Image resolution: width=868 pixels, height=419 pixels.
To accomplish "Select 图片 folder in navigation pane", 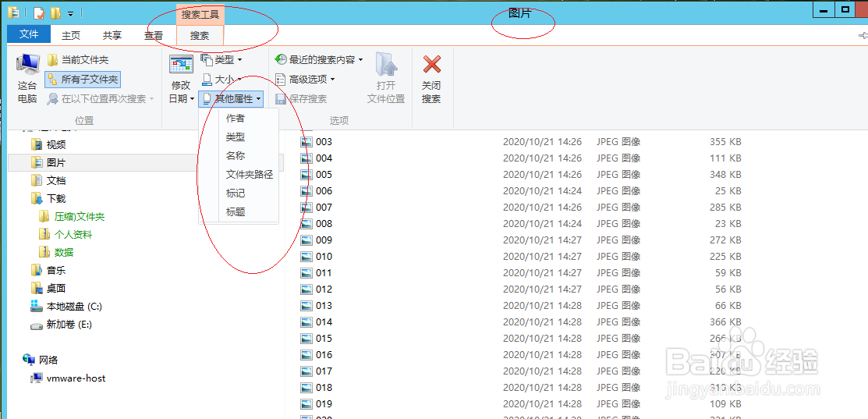I will click(x=49, y=163).
